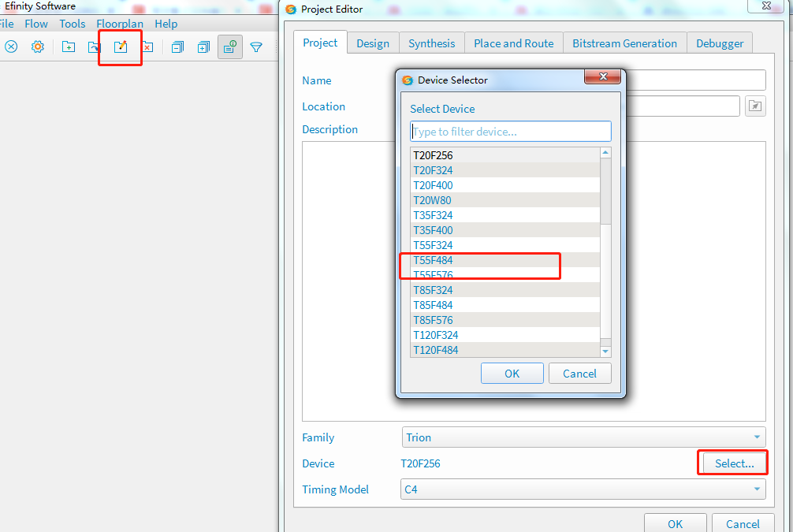Click the Edit Project pencil-folder icon

click(x=121, y=47)
